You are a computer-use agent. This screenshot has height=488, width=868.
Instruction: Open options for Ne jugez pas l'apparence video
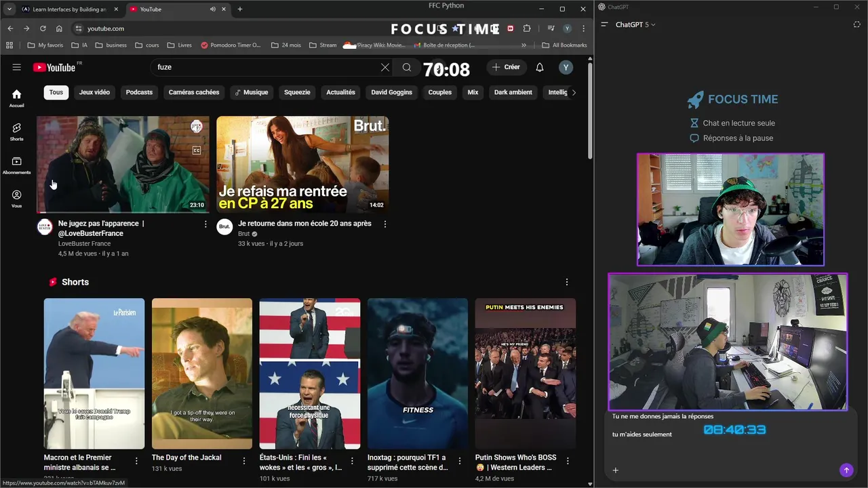pos(205,224)
